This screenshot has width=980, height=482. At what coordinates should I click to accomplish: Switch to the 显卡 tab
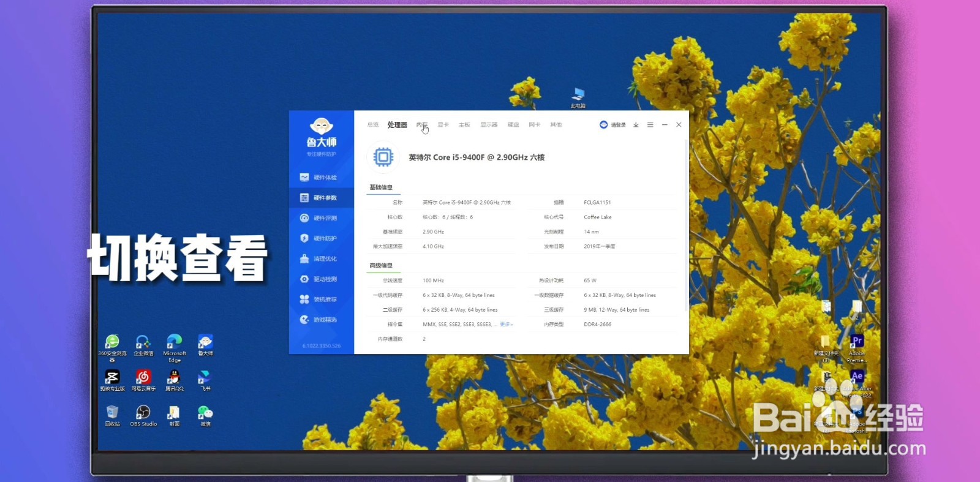coord(443,125)
